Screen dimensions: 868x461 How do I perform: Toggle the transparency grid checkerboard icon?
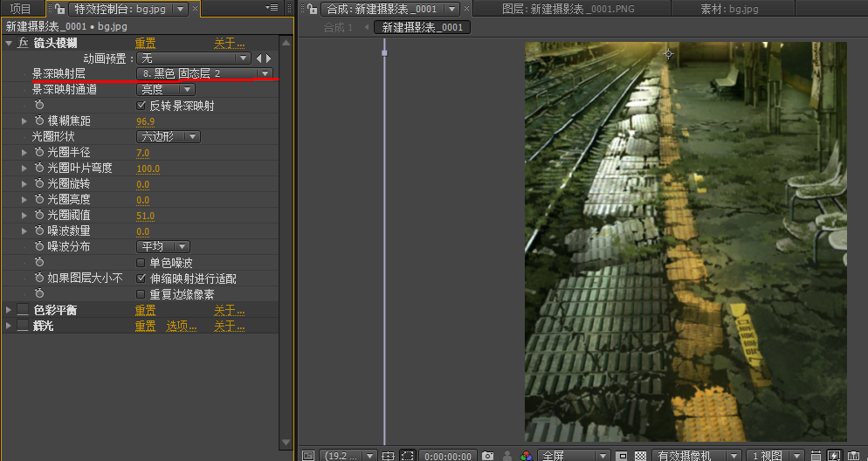point(640,455)
